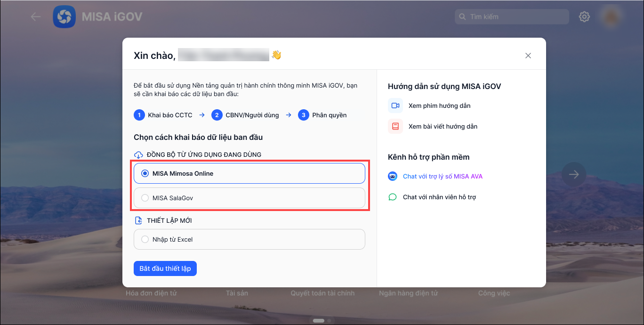Click Hướng dẫn sử dụng MISA iGOV heading
This screenshot has height=325, width=644.
pos(444,86)
